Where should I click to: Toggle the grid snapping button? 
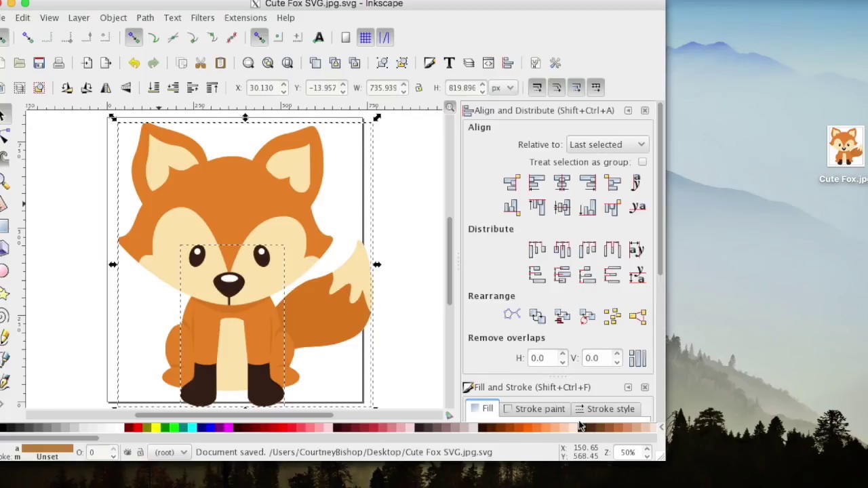(x=365, y=37)
